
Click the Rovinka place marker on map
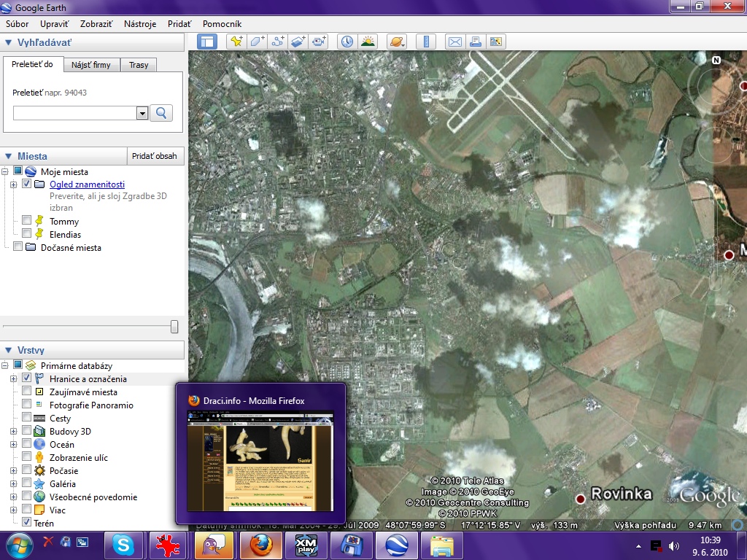click(580, 499)
